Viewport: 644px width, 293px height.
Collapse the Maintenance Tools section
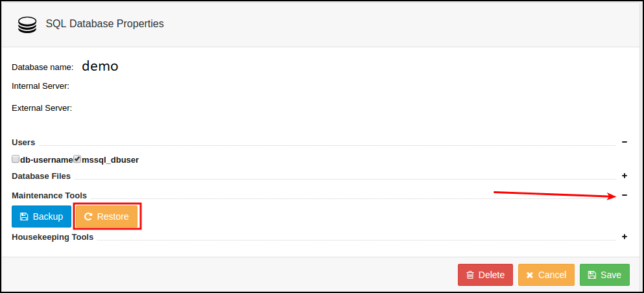point(625,195)
